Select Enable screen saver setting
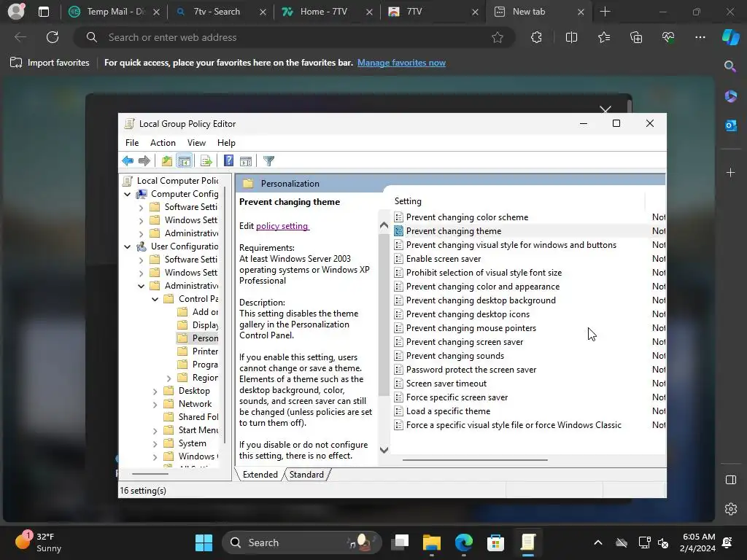Viewport: 747px width, 560px height. (x=443, y=259)
